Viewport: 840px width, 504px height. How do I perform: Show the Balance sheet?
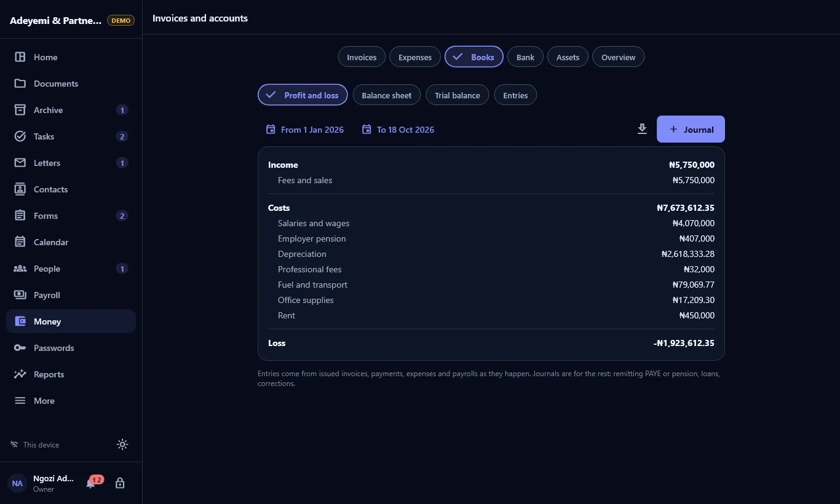[387, 95]
